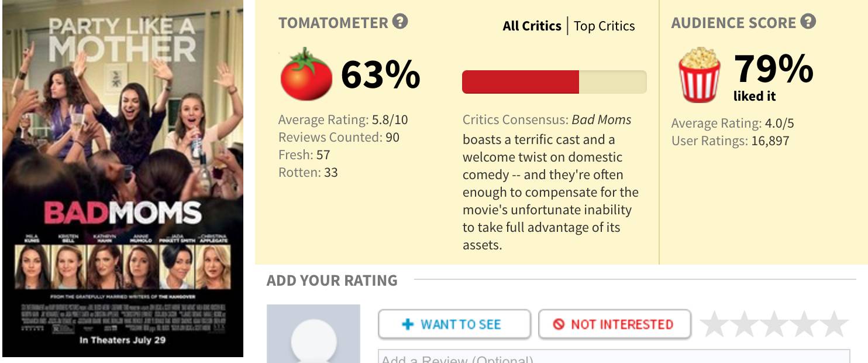Click the 63% Tomatometer score
The width and height of the screenshot is (868, 363).
click(x=380, y=75)
